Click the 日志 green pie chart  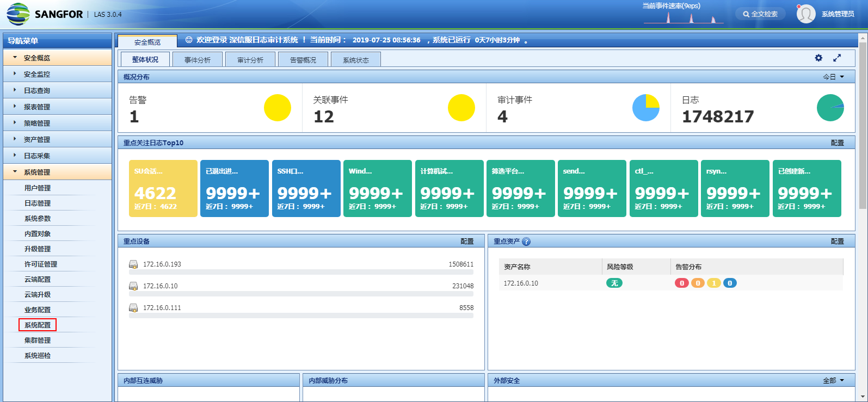pos(830,108)
